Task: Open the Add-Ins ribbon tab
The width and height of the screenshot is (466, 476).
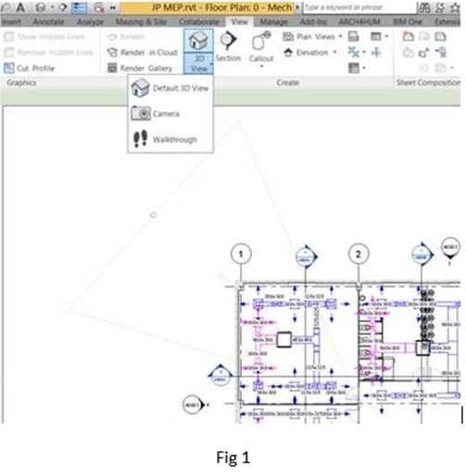Action: tap(313, 21)
